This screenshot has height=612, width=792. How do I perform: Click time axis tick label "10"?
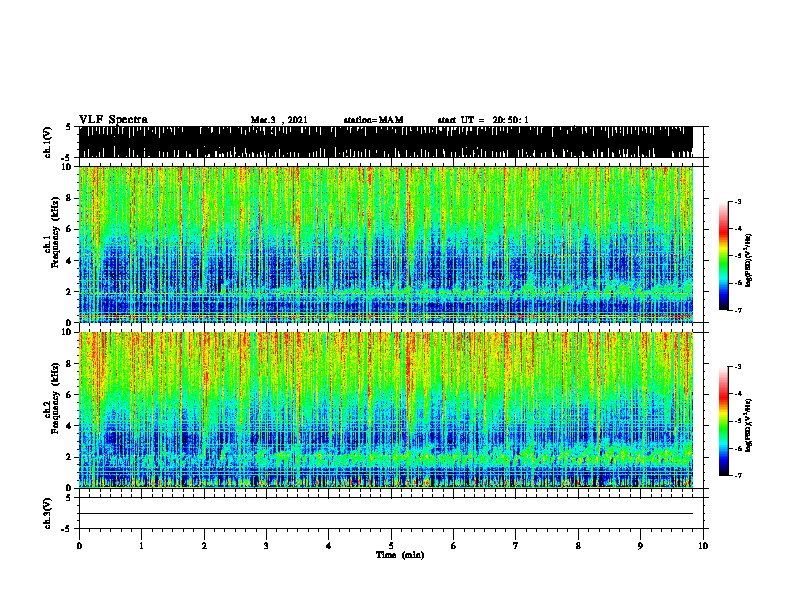[703, 545]
